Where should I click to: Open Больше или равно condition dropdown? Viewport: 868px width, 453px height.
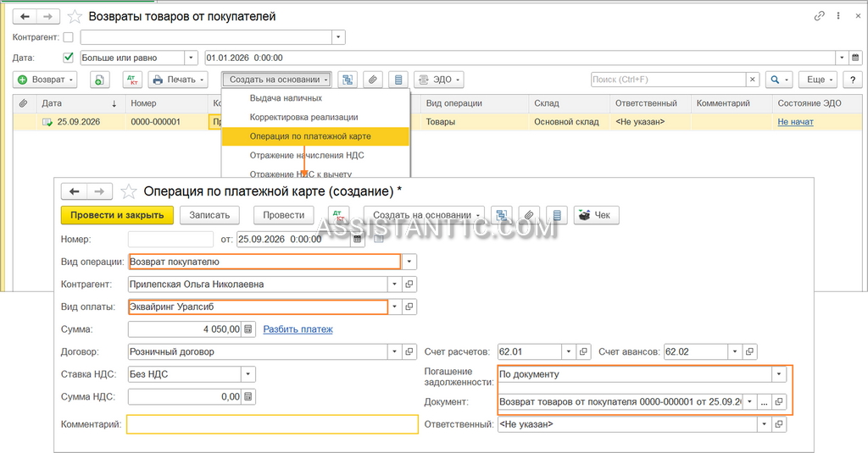coord(191,58)
